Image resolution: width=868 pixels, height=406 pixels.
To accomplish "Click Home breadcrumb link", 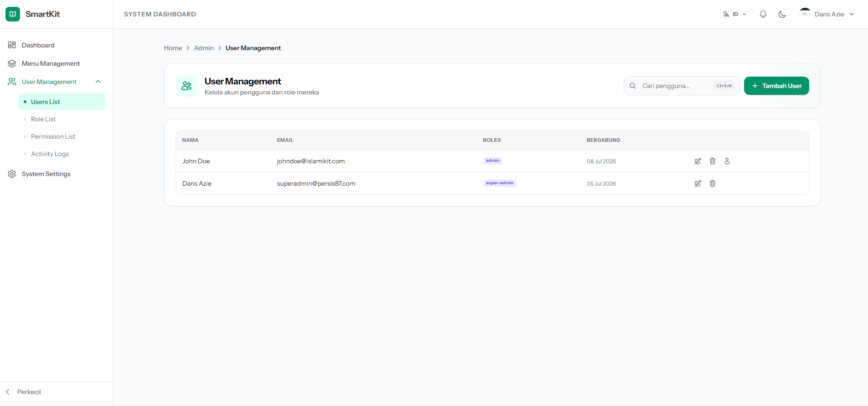I will (173, 48).
